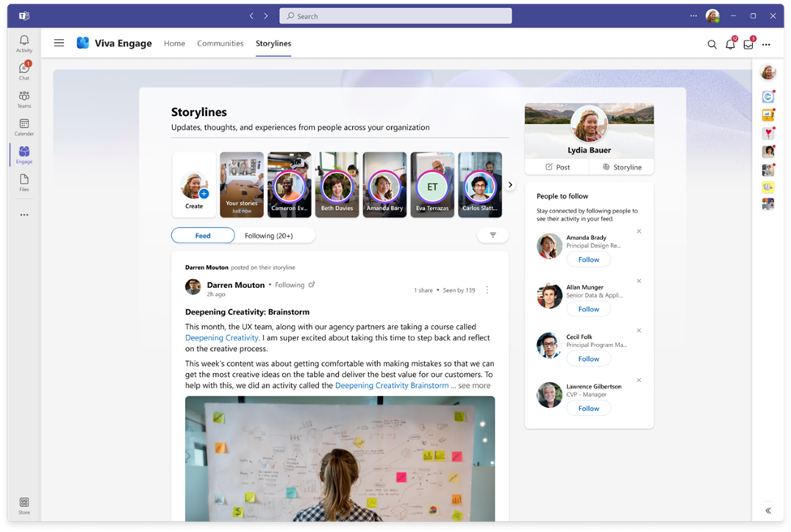Open post options for Darren Mouton's post

pyautogui.click(x=487, y=290)
